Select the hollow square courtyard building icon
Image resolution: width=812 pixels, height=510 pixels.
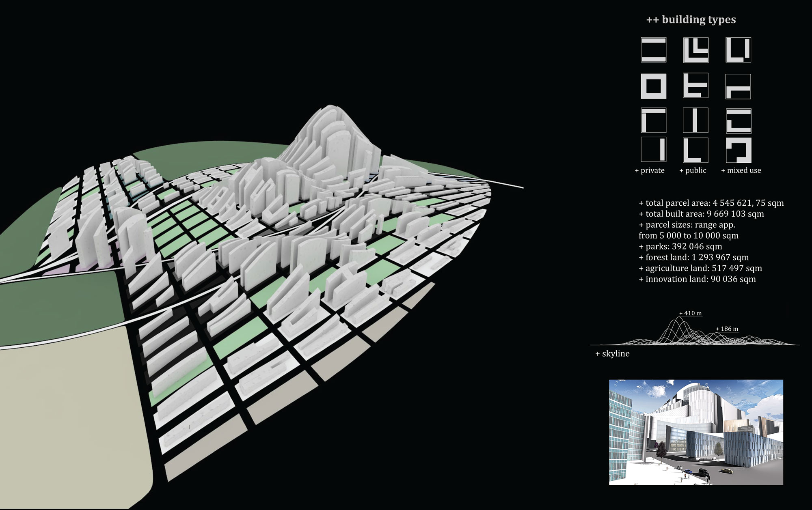point(654,86)
